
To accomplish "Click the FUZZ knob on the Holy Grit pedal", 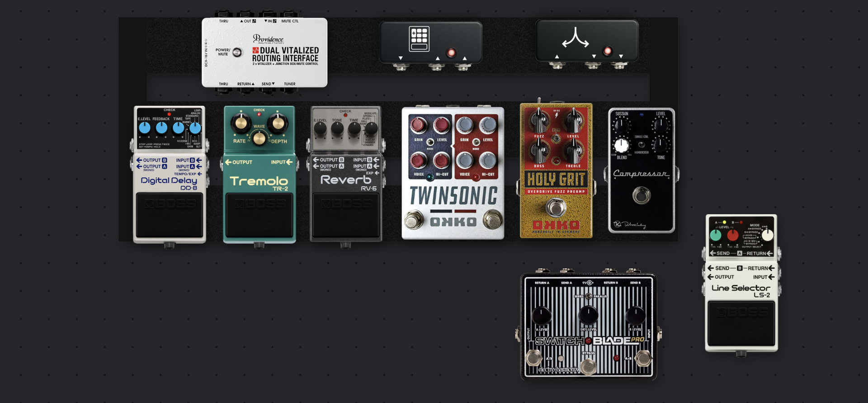I will [x=539, y=120].
